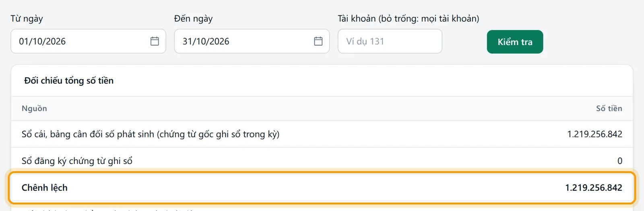Click the bold Chênh lệch amount value
644x211 pixels.
pos(594,188)
